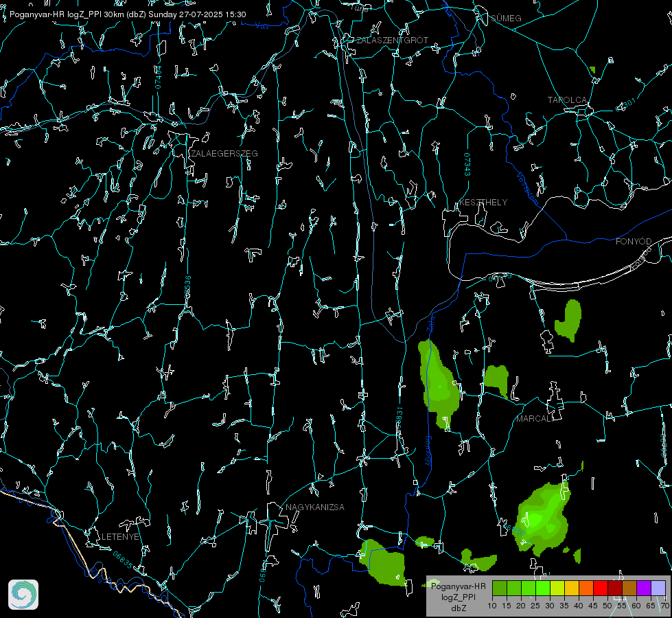The image size is (672, 618).
Task: Click the blue 'Veszprém' county label
Action: click(528, 189)
